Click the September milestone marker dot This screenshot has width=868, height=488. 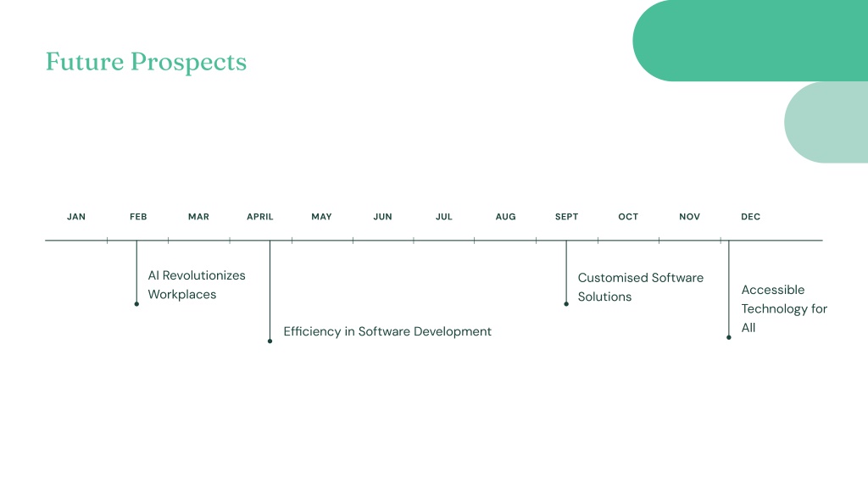click(566, 304)
